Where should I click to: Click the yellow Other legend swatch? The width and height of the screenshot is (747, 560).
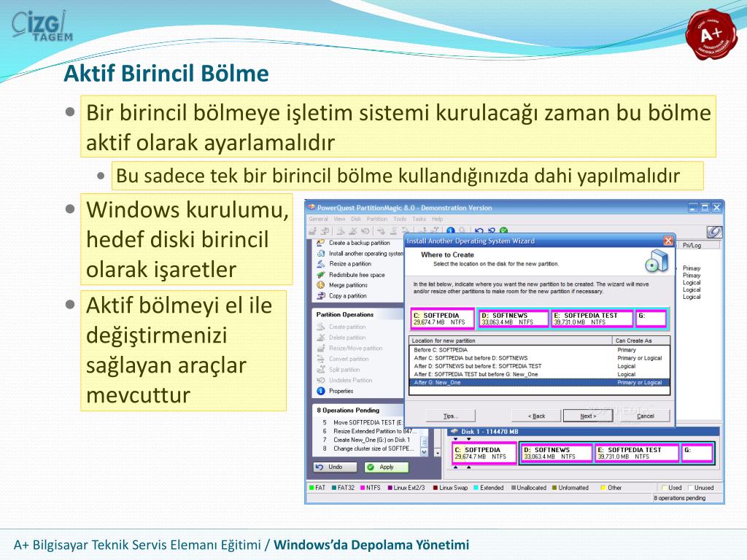coord(603,488)
